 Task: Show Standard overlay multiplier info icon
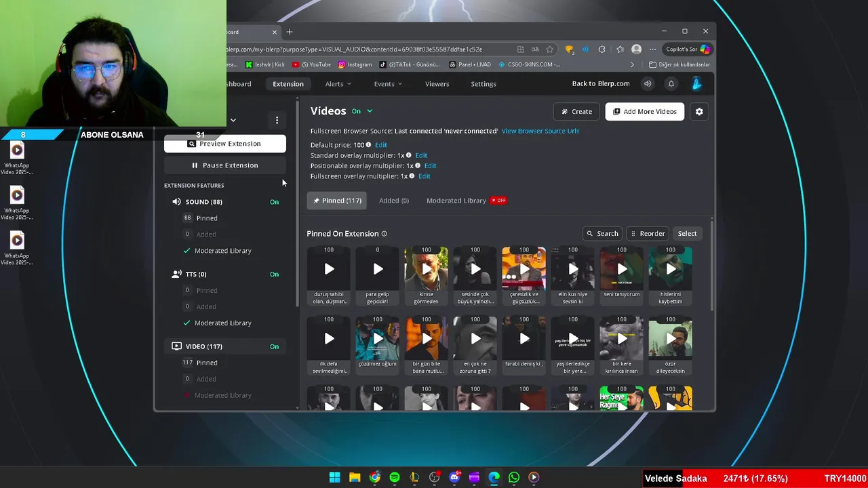[408, 155]
